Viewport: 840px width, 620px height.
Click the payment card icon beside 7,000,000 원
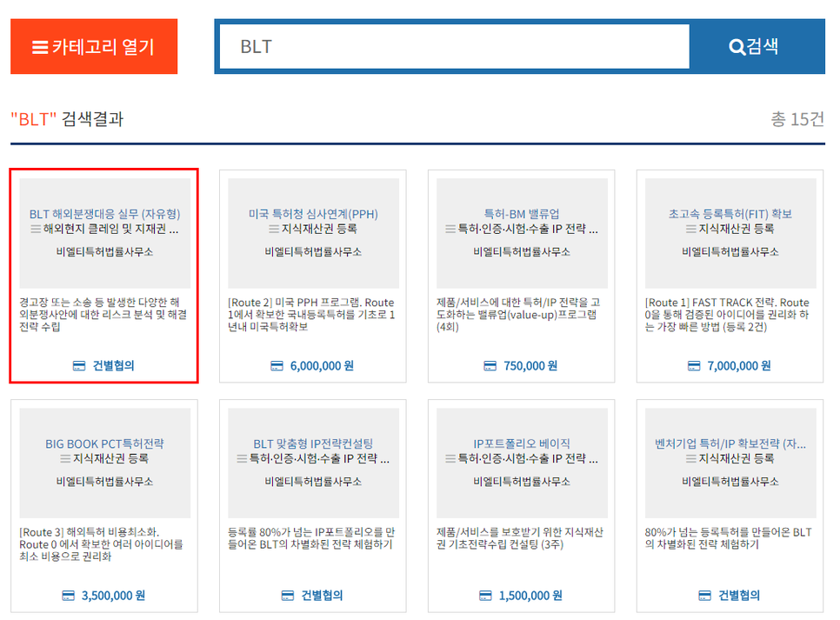click(x=694, y=366)
